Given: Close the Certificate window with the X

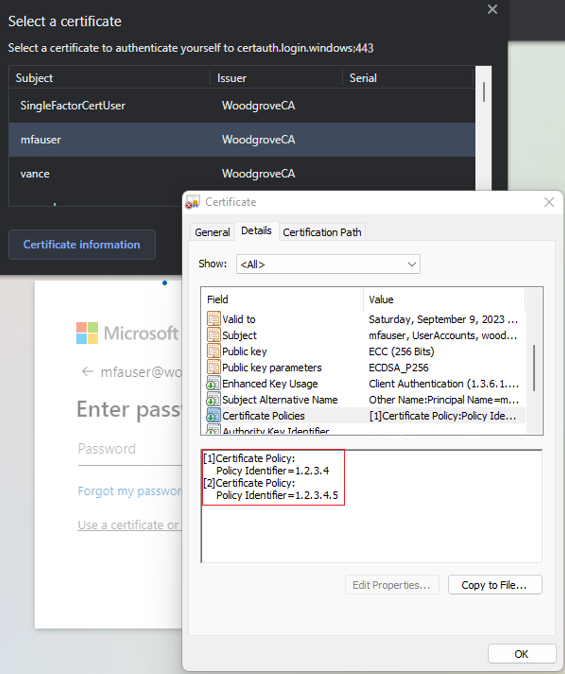Looking at the screenshot, I should click(x=549, y=202).
